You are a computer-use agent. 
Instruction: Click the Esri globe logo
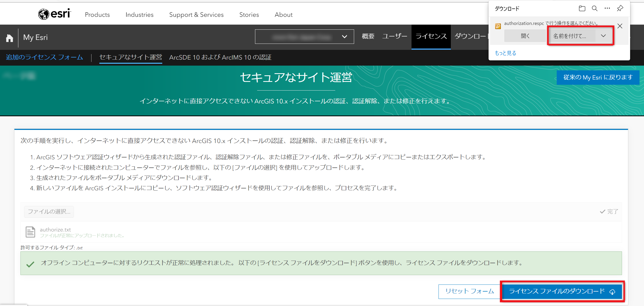pos(54,14)
